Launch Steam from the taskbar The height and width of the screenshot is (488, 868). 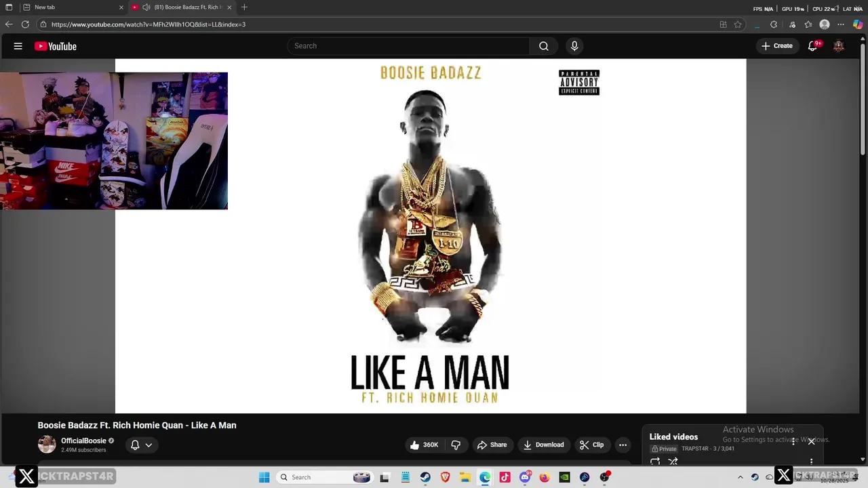pos(425,477)
